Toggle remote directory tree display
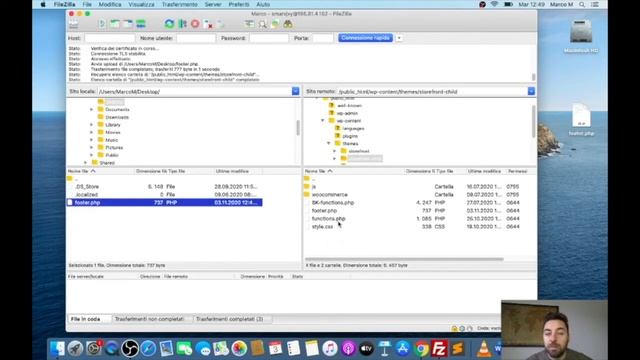 [x=128, y=24]
